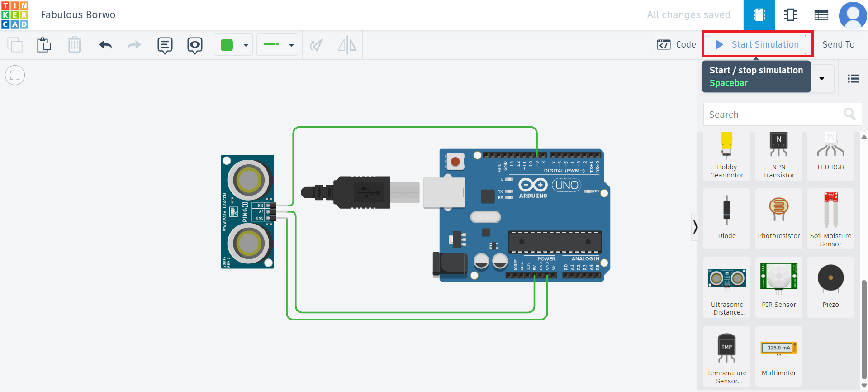Select the Ultrasonic Distance component
Image resolution: width=868 pixels, height=392 pixels.
coord(727,287)
